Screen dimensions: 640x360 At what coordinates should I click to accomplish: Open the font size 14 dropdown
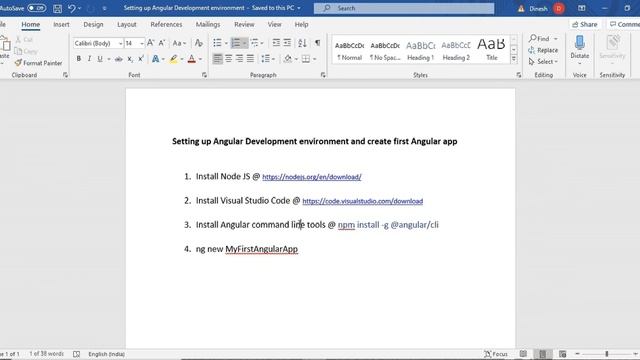tap(142, 43)
